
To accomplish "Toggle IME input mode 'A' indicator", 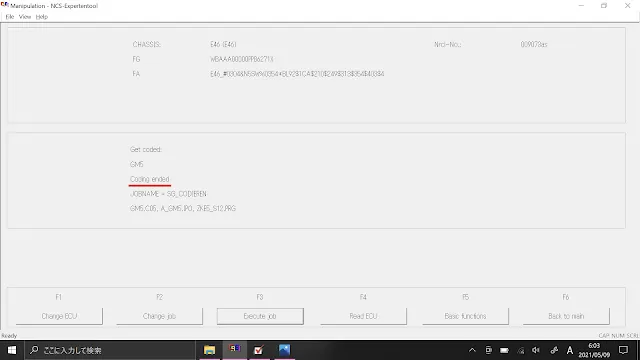I will point(570,350).
